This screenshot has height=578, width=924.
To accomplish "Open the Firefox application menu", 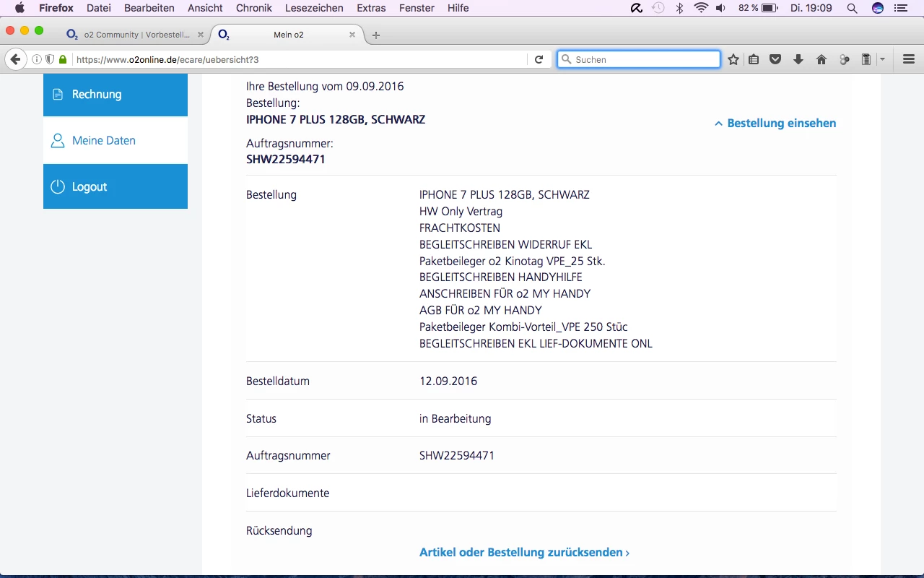I will 56,8.
